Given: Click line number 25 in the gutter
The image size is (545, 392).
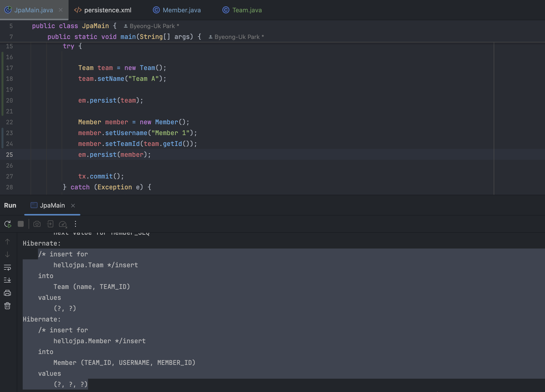Looking at the screenshot, I should click(9, 155).
